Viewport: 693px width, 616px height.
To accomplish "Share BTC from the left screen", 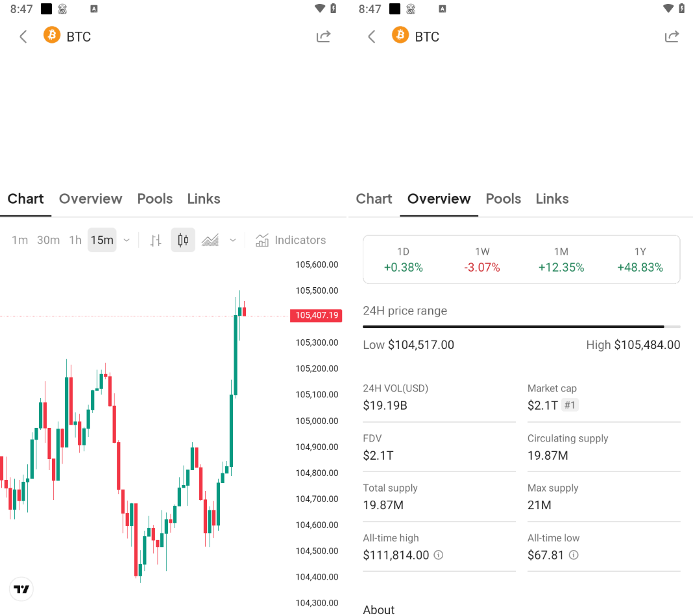I will point(324,37).
